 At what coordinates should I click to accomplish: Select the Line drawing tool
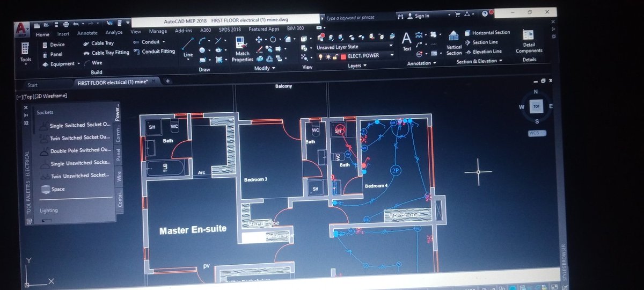pyautogui.click(x=188, y=47)
